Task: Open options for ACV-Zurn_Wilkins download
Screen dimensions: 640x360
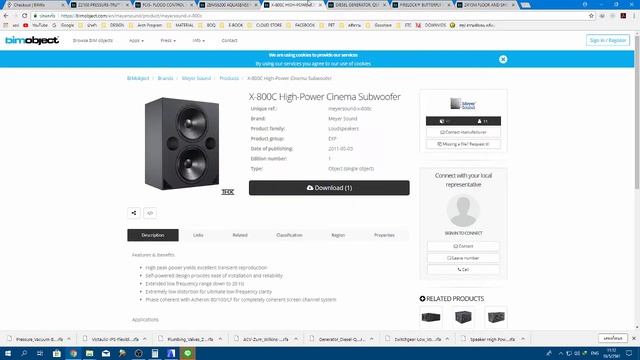Action: point(296,339)
